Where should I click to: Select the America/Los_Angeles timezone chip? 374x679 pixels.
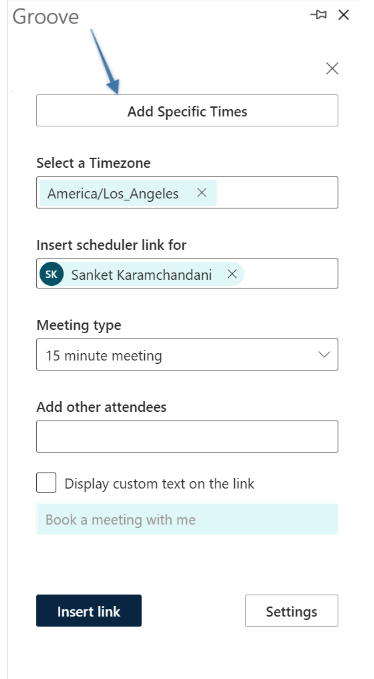point(113,193)
